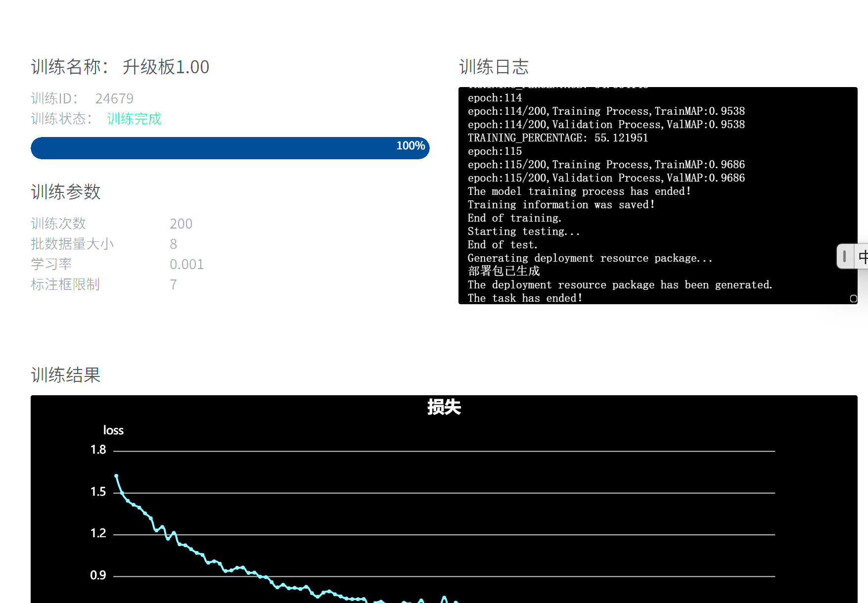Select the training name 升级板1.00
Screen dimensions: 868x603
pos(166,67)
